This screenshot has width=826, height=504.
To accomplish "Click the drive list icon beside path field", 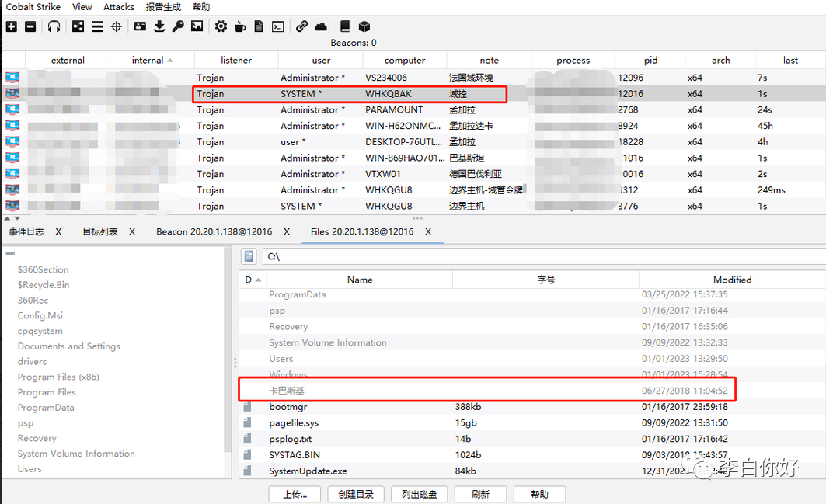I will 249,256.
